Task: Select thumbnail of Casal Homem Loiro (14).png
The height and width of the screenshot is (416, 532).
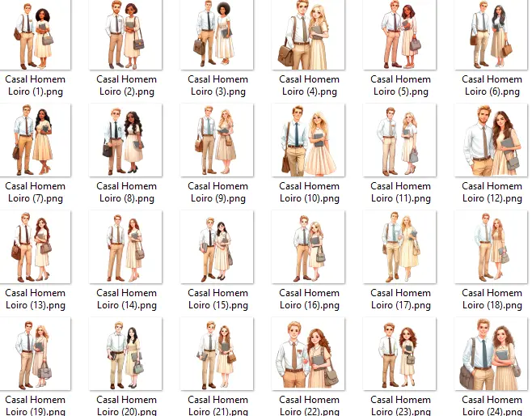Action: click(x=125, y=247)
